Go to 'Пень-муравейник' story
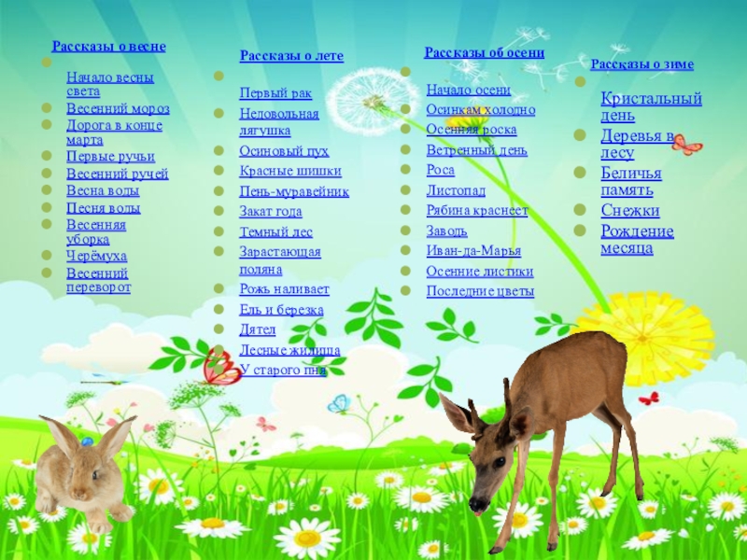747x560 pixels. 294,192
